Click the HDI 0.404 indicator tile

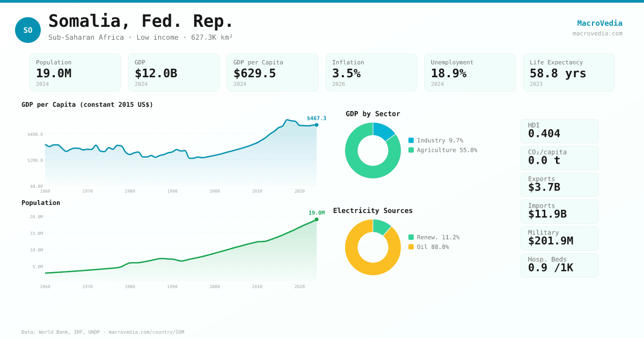pyautogui.click(x=559, y=131)
